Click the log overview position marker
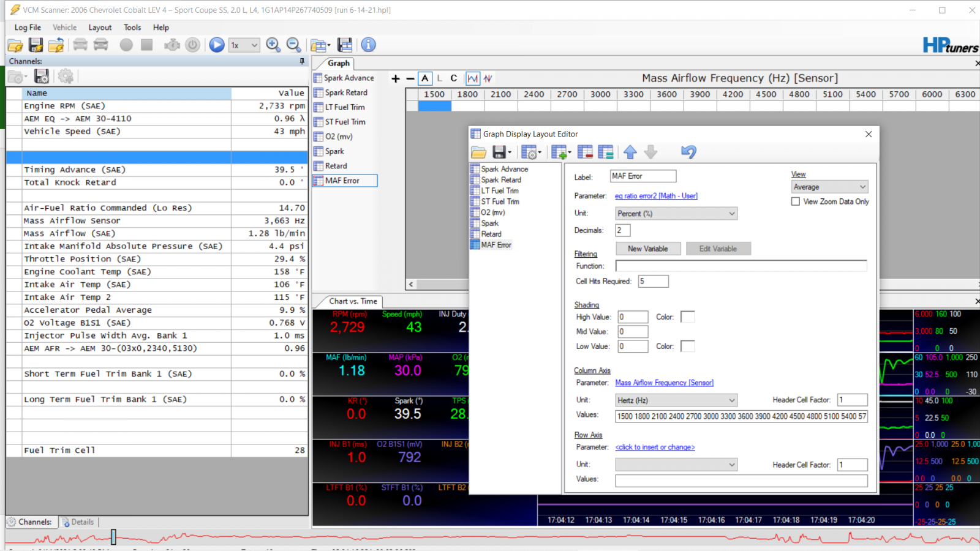This screenshot has width=980, height=551. [x=113, y=537]
